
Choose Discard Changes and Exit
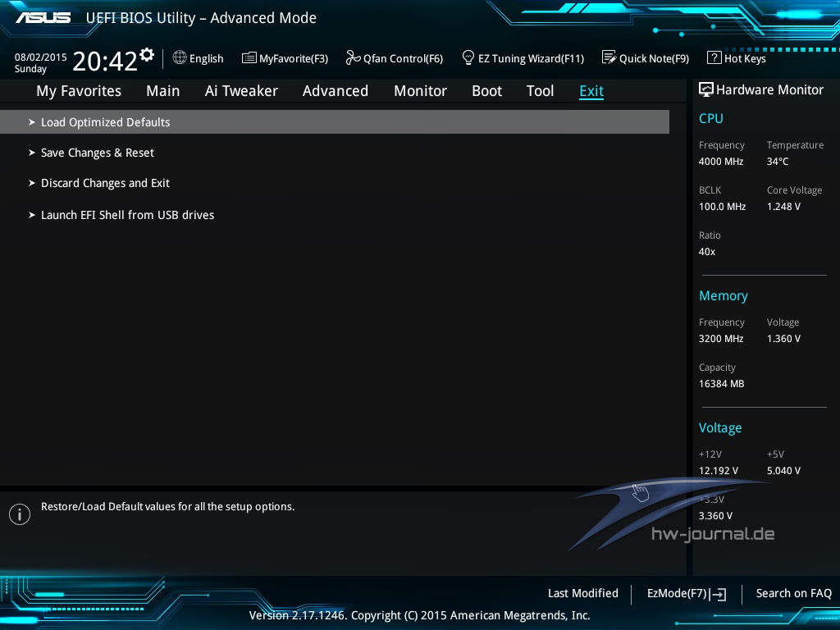coord(105,183)
